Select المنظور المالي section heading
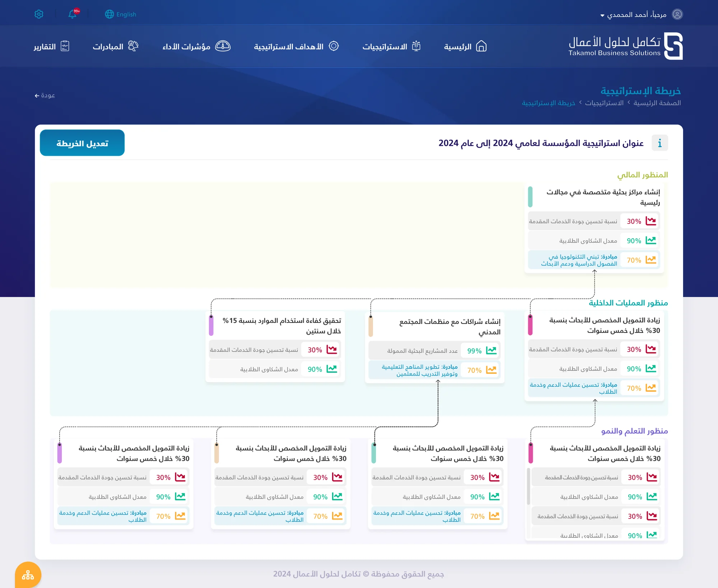 pyautogui.click(x=642, y=175)
